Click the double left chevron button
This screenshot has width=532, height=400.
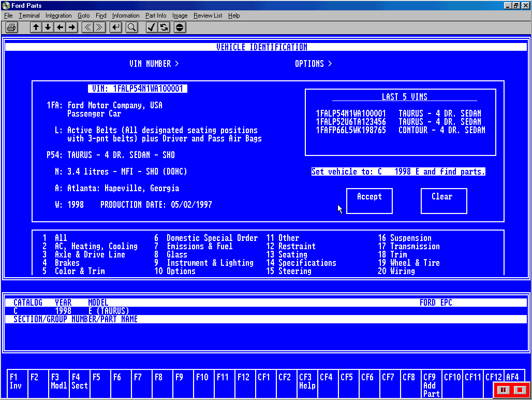[x=87, y=27]
